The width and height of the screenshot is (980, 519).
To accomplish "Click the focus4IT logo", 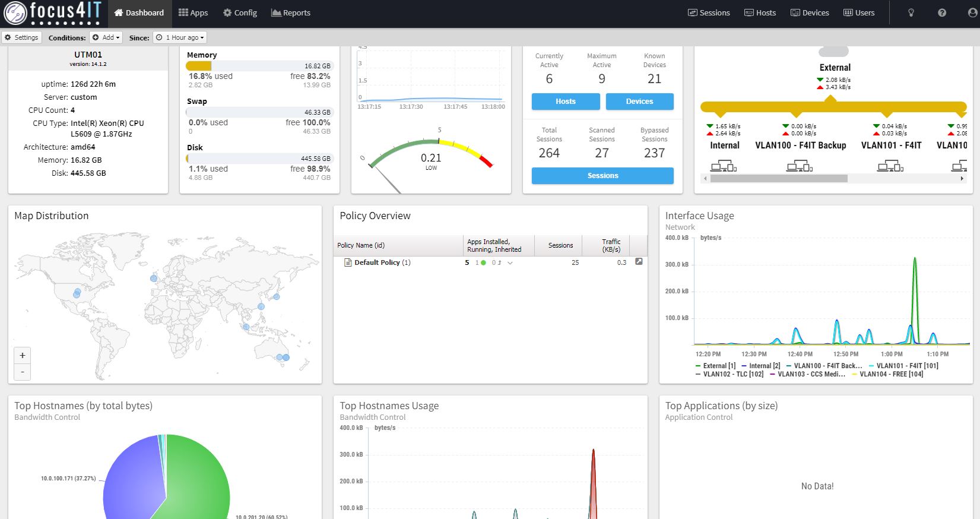I will (x=52, y=13).
